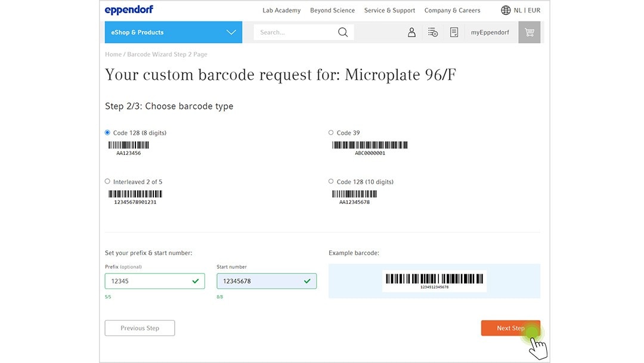Viewport: 644px width, 363px height.
Task: Choose the Code 39 barcode type
Action: click(x=331, y=133)
